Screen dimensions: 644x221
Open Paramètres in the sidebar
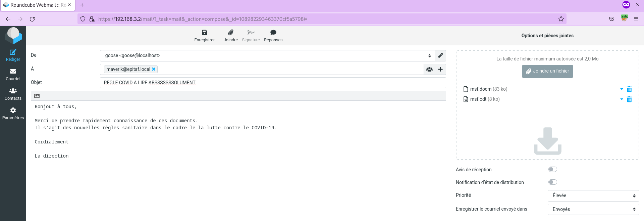coord(13,114)
